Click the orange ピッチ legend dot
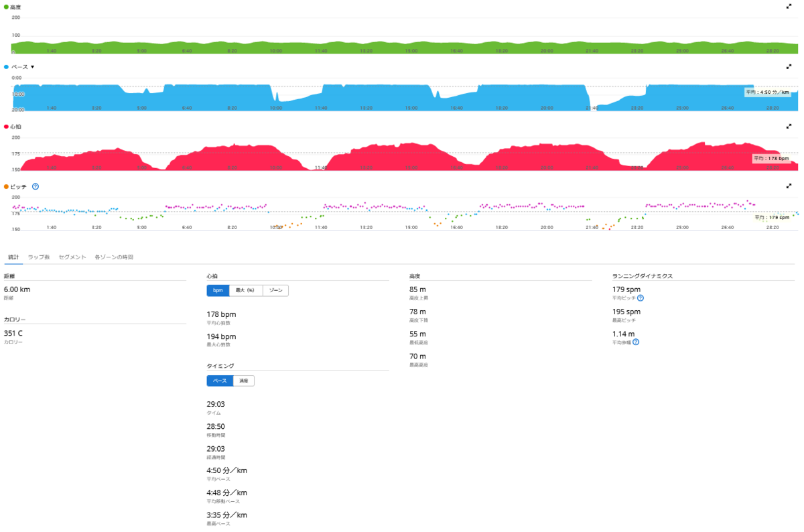Viewport: 804px width, 532px height. [6, 187]
